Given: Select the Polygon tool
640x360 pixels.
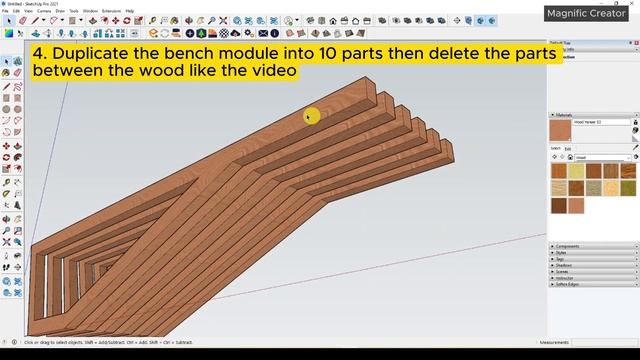Looking at the screenshot, I should pyautogui.click(x=18, y=109).
